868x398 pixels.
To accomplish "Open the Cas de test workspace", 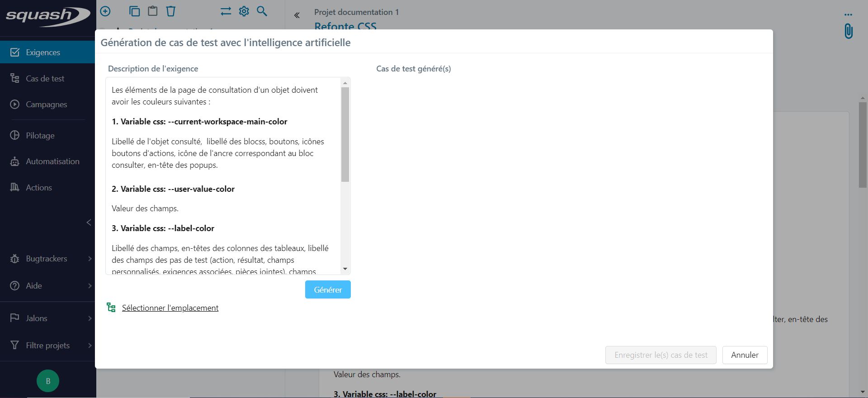I will tap(45, 79).
